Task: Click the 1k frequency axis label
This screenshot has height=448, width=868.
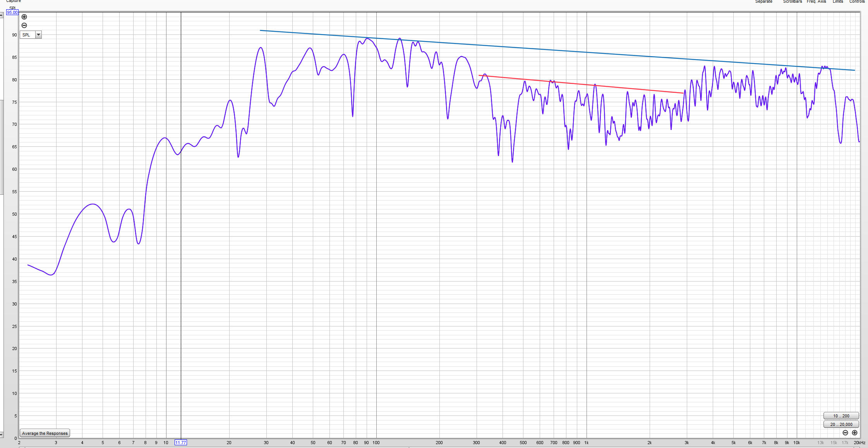Action: pos(587,443)
